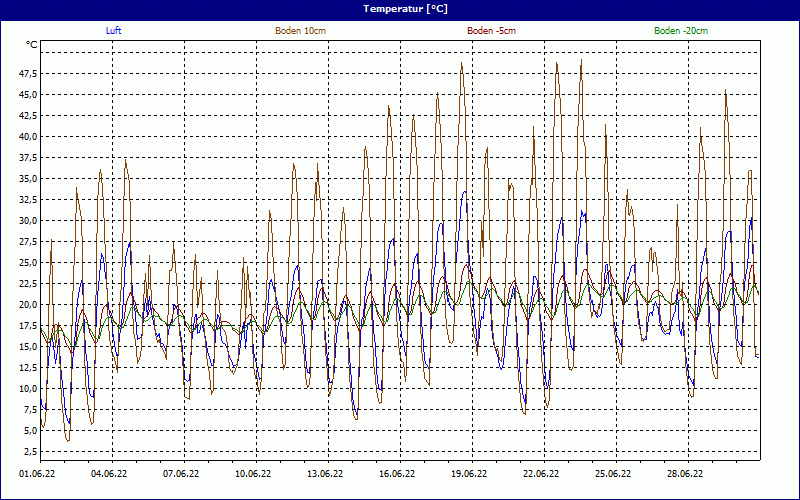Click the 16.06.22 date label
Screen dimensions: 800x500
coord(398,474)
